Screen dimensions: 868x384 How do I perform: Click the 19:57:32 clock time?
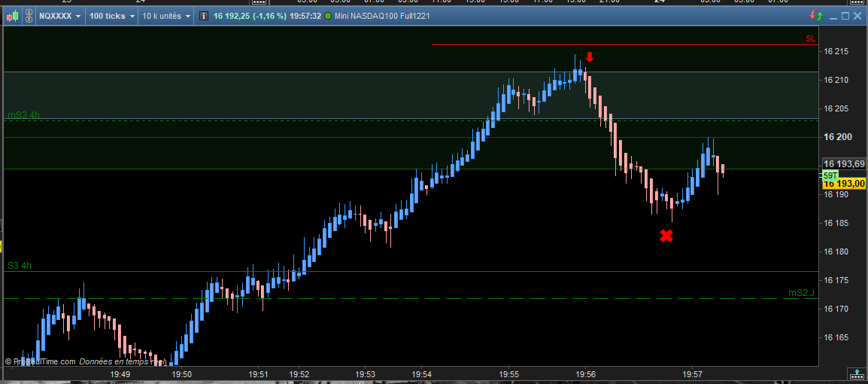[306, 16]
